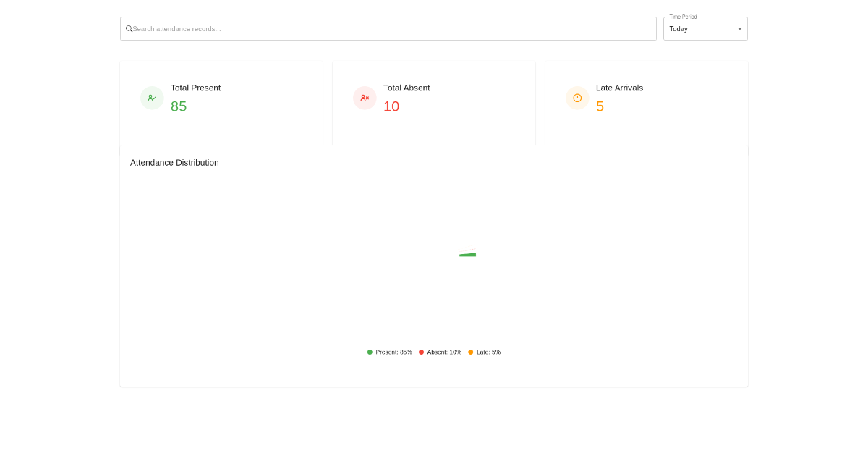Toggle the Absent: 10% legend label
The height and width of the screenshot is (456, 868).
pos(444,352)
